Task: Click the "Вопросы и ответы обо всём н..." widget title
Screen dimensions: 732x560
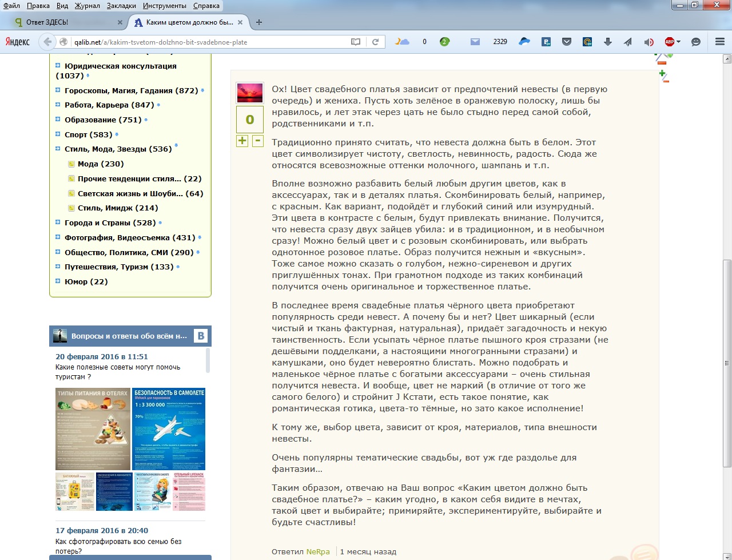Action: pos(129,336)
